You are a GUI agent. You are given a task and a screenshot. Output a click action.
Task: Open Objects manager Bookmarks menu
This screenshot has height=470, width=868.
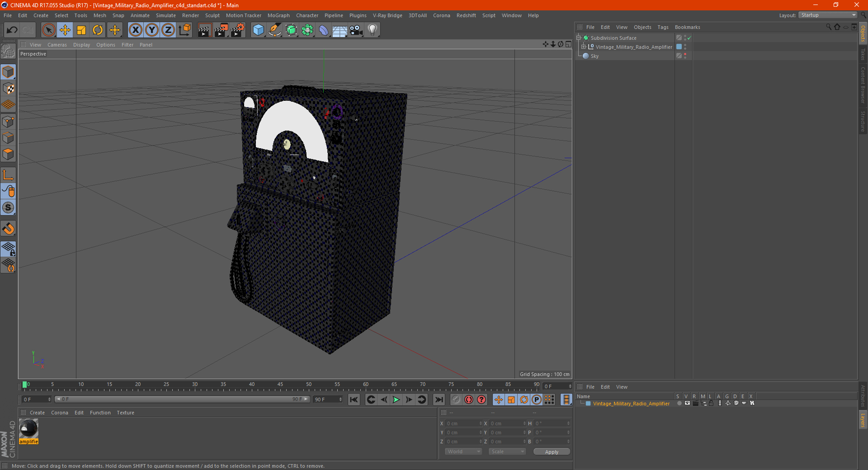pos(687,27)
